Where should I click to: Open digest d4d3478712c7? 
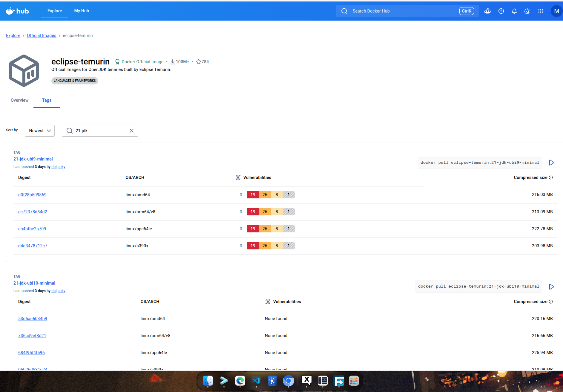(33, 246)
